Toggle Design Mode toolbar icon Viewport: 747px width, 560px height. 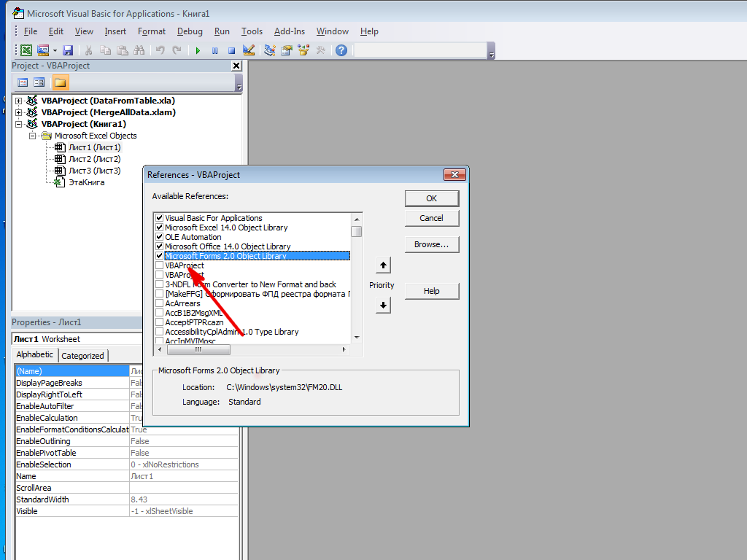248,50
